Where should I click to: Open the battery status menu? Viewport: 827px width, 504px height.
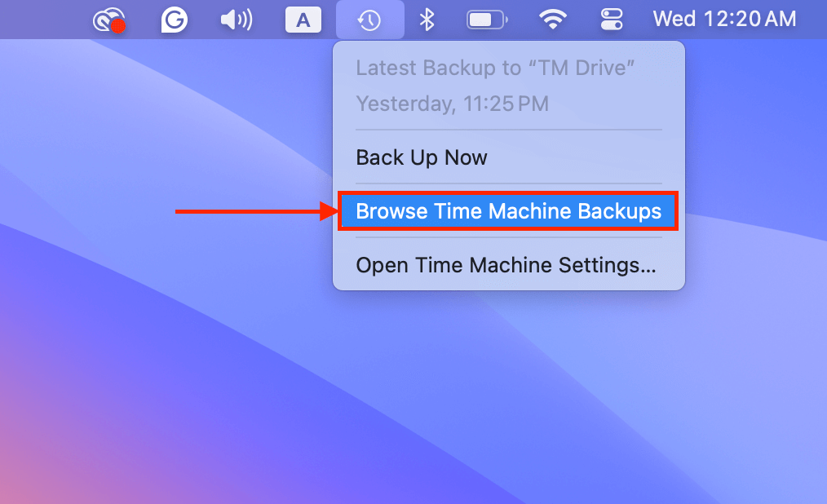(x=486, y=20)
